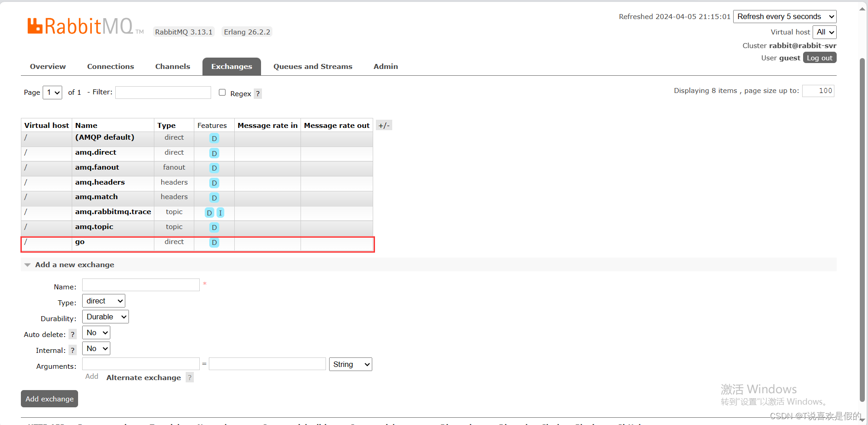Open the Auto delete dropdown

(96, 332)
